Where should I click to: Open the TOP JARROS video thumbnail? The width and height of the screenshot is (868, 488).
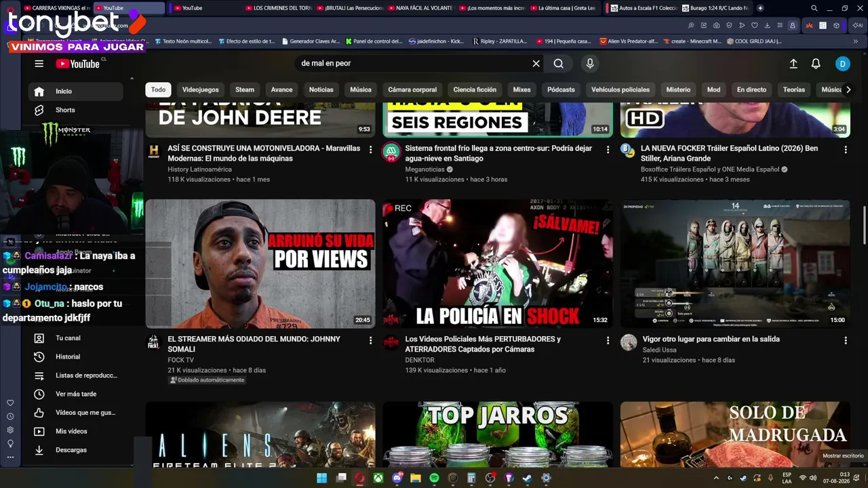497,434
